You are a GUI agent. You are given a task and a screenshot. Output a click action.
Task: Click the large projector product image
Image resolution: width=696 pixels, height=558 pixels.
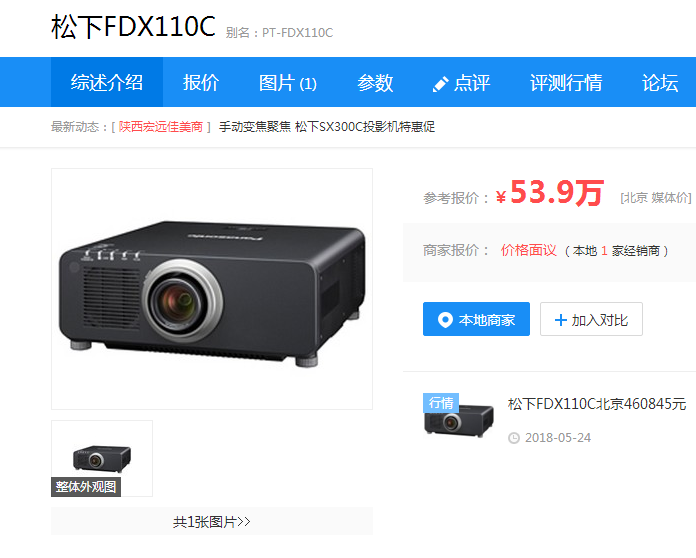212,289
